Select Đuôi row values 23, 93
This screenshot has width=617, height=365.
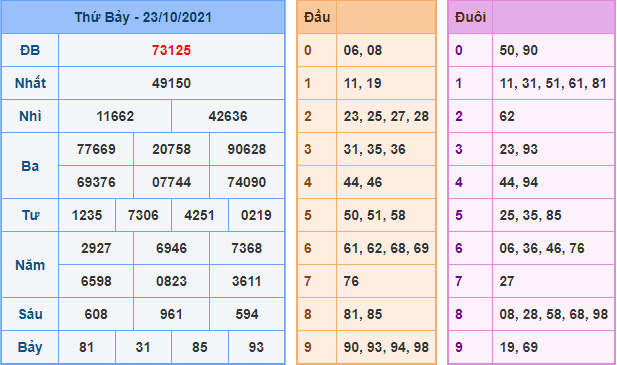tap(519, 149)
